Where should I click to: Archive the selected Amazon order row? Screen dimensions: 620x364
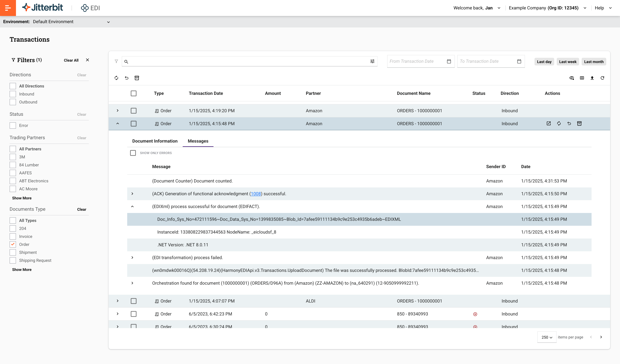point(579,123)
